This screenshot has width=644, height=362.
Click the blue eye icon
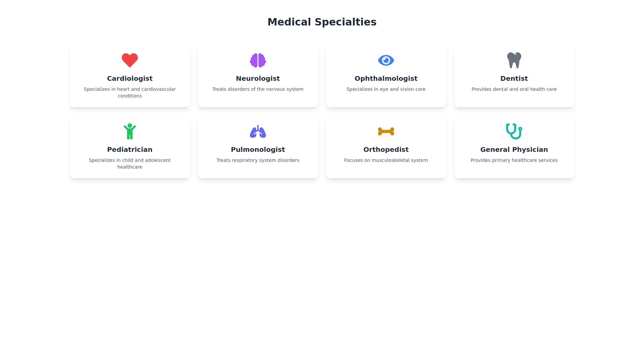(x=386, y=60)
